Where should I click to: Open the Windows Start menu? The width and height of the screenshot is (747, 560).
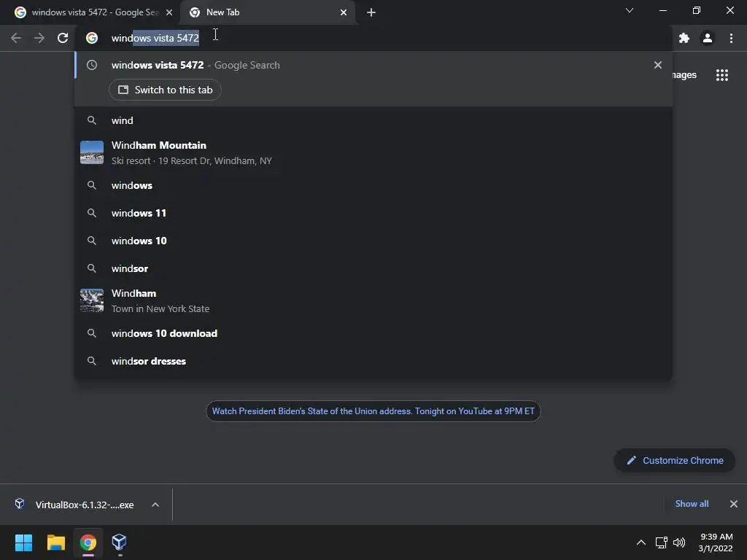pyautogui.click(x=23, y=542)
